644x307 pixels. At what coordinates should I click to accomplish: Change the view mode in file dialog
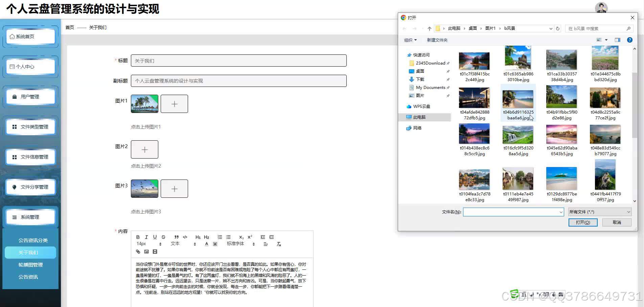tap(599, 40)
